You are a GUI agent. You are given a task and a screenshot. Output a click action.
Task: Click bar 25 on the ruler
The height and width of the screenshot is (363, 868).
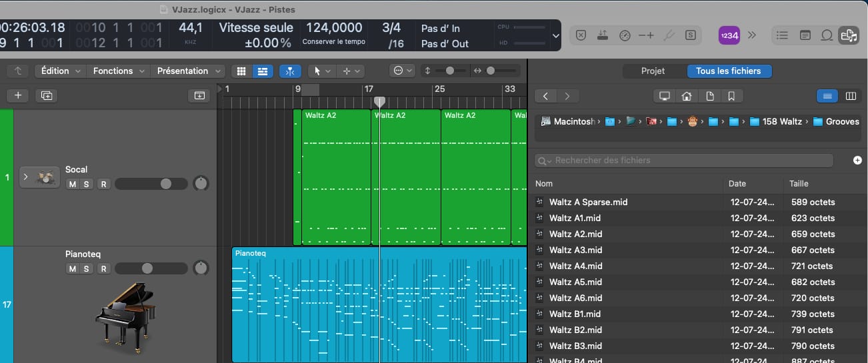pyautogui.click(x=439, y=89)
